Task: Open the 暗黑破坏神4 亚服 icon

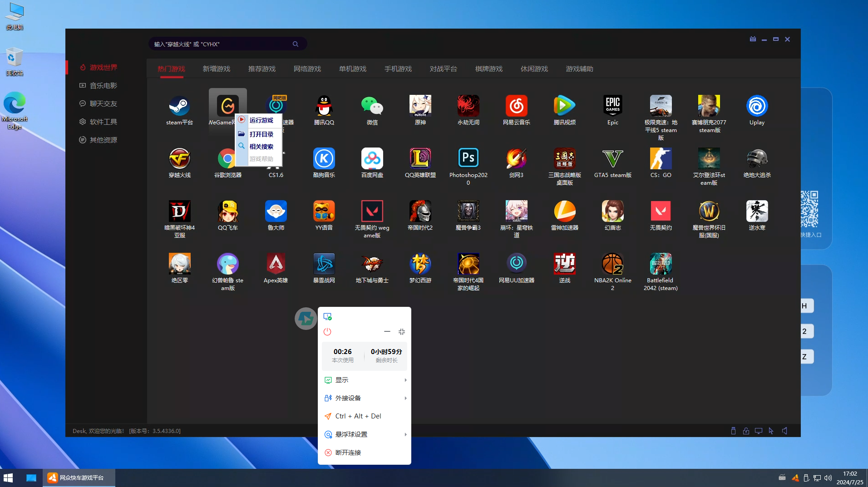Action: (179, 211)
